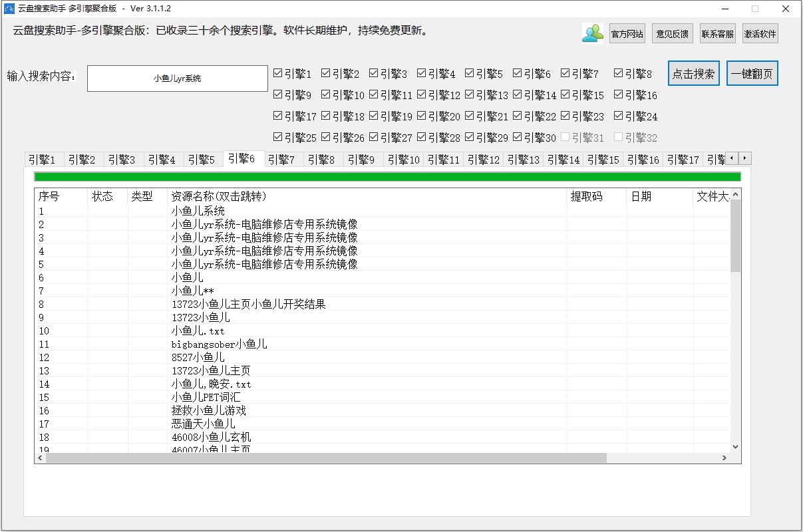Click the vertical scrollbar down arrow
The height and width of the screenshot is (532, 803).
tap(735, 447)
